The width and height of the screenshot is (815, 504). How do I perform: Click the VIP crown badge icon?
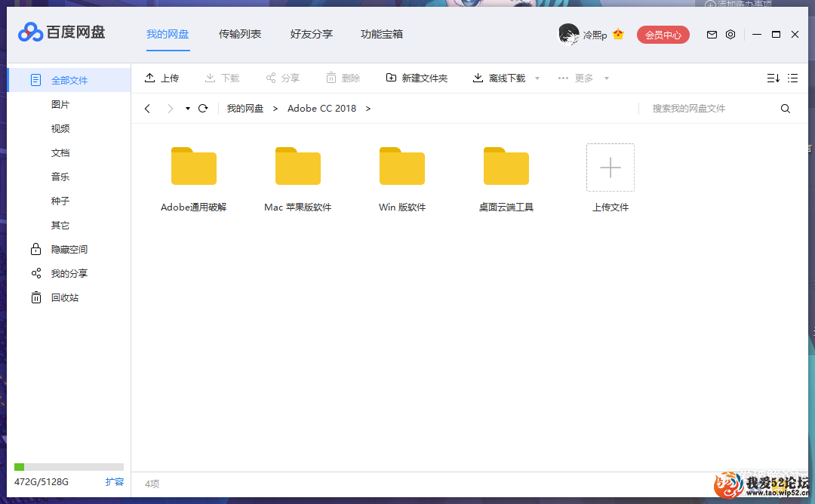618,34
